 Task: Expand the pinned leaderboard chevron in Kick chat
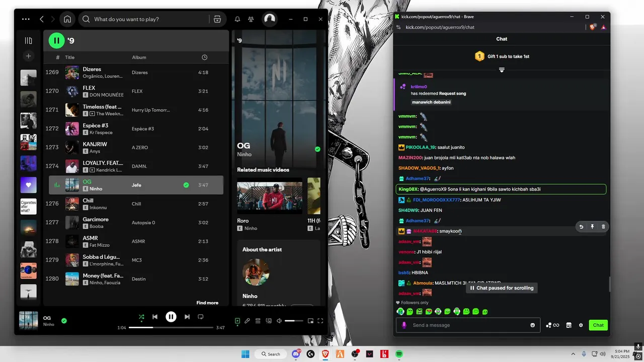502,70
